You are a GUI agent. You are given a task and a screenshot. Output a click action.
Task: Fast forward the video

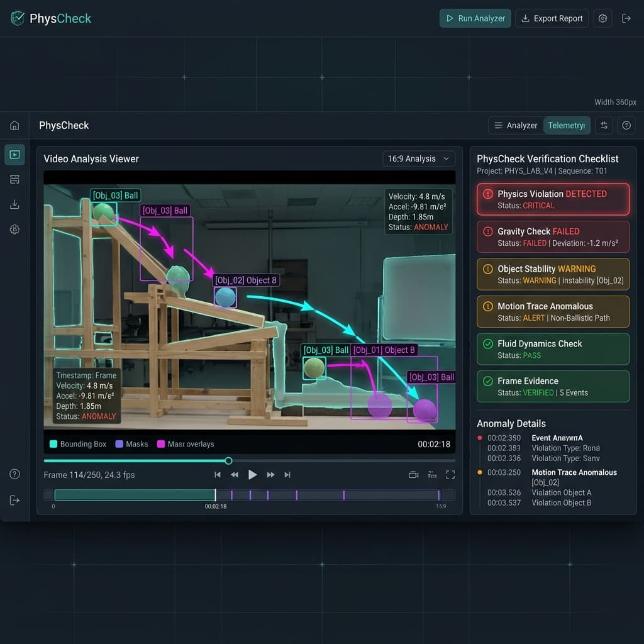pos(270,475)
